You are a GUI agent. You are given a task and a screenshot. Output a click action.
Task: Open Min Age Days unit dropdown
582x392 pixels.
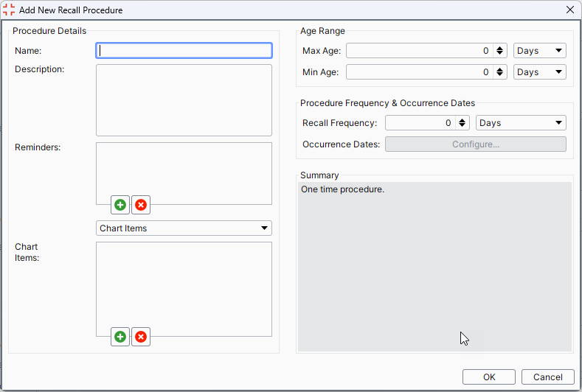(x=540, y=72)
